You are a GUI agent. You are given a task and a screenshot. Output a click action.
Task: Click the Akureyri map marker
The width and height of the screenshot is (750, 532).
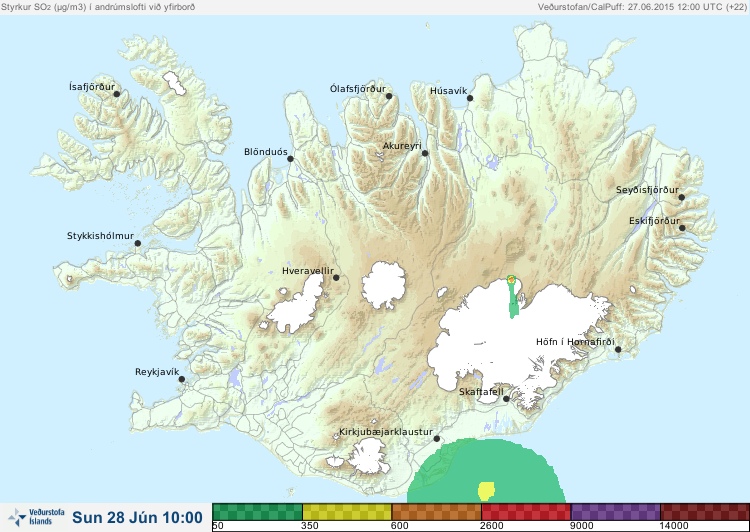click(x=425, y=153)
